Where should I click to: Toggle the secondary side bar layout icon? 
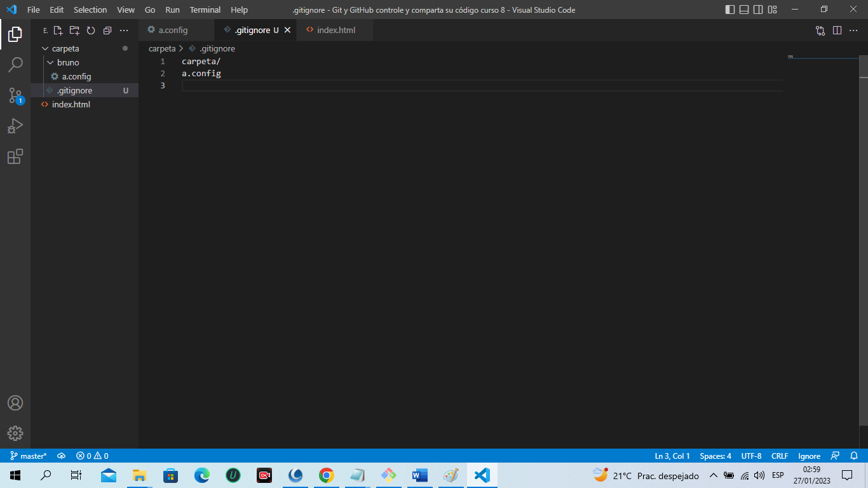[758, 10]
